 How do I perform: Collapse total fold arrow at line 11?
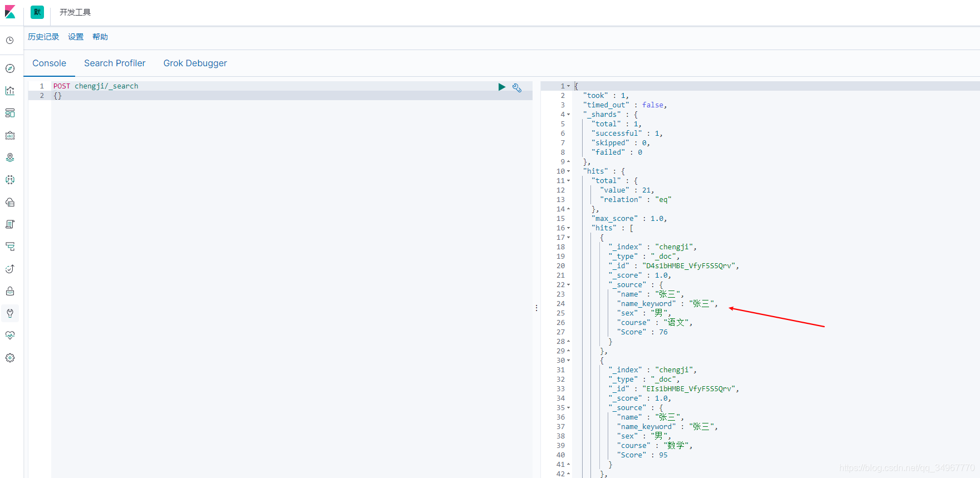click(568, 181)
